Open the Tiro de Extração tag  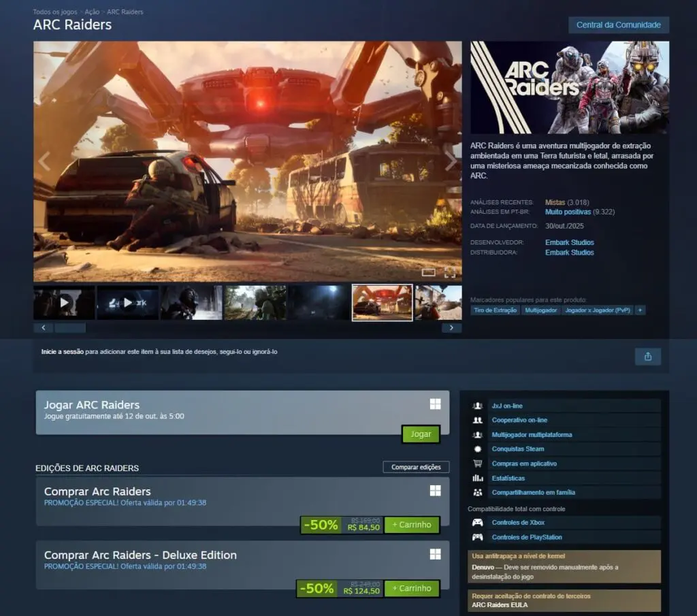click(x=496, y=310)
